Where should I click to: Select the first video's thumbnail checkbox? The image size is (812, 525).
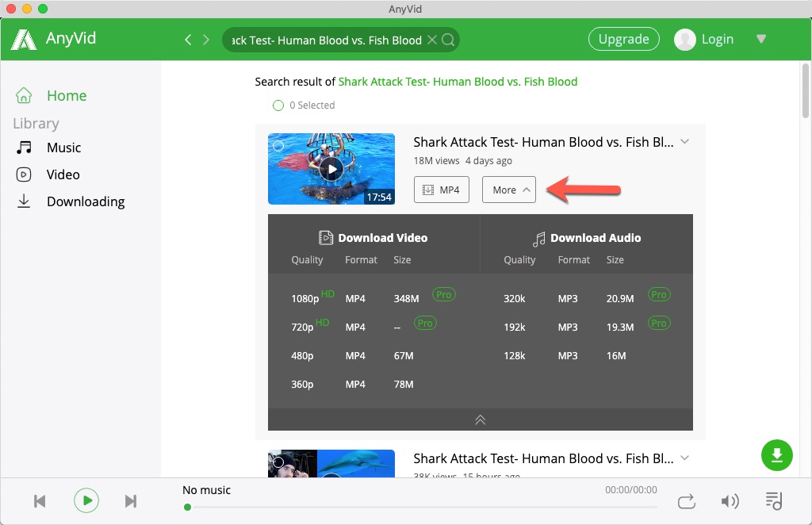pos(278,146)
